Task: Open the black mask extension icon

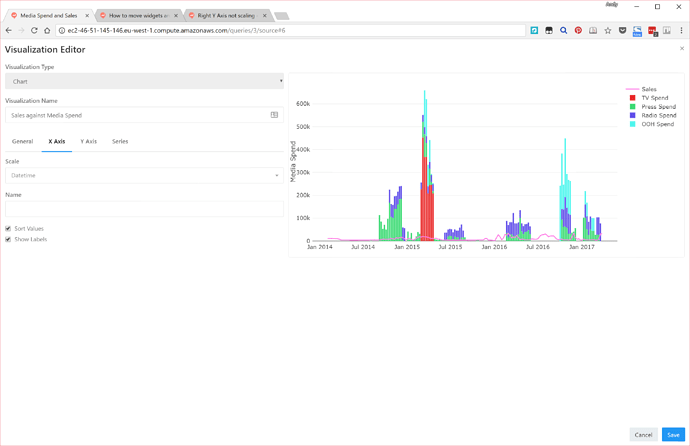Action: (549, 30)
